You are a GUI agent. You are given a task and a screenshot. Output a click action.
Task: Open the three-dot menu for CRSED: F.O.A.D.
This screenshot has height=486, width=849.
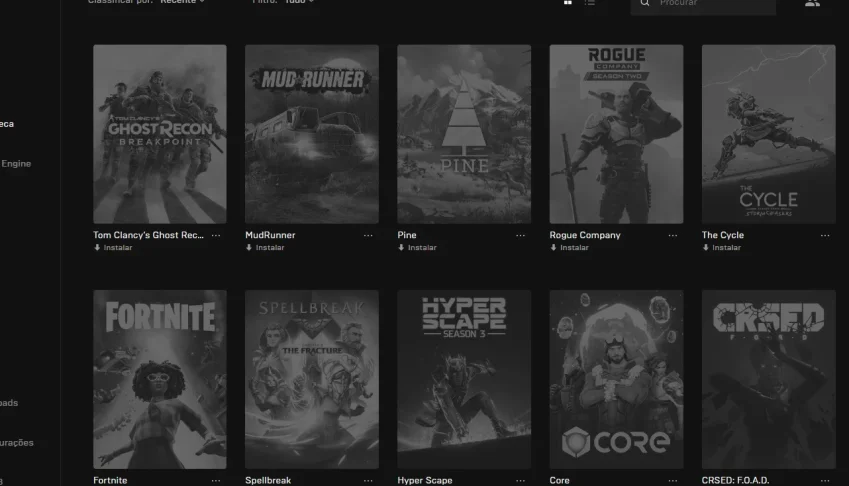(825, 481)
